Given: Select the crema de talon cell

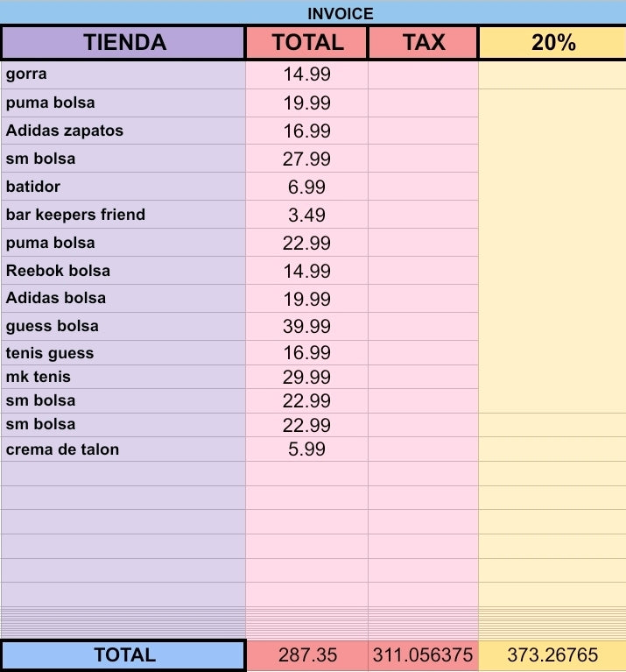Looking at the screenshot, I should 123,449.
